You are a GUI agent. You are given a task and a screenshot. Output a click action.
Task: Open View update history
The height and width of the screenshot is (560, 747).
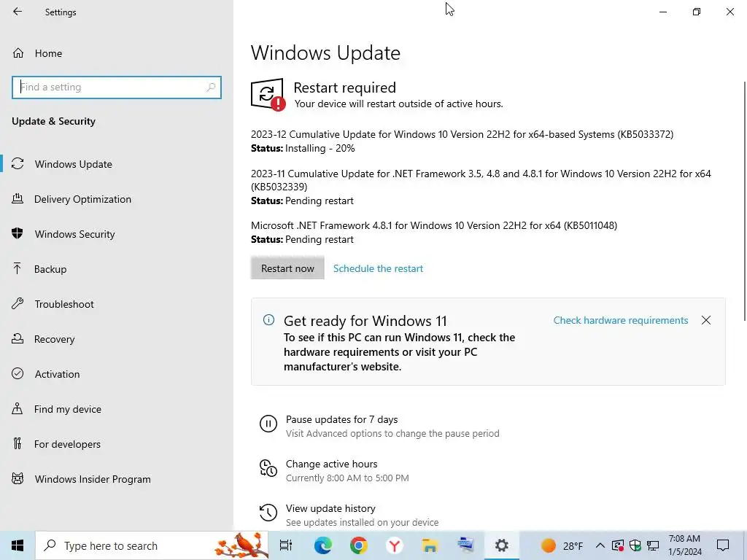(x=330, y=508)
